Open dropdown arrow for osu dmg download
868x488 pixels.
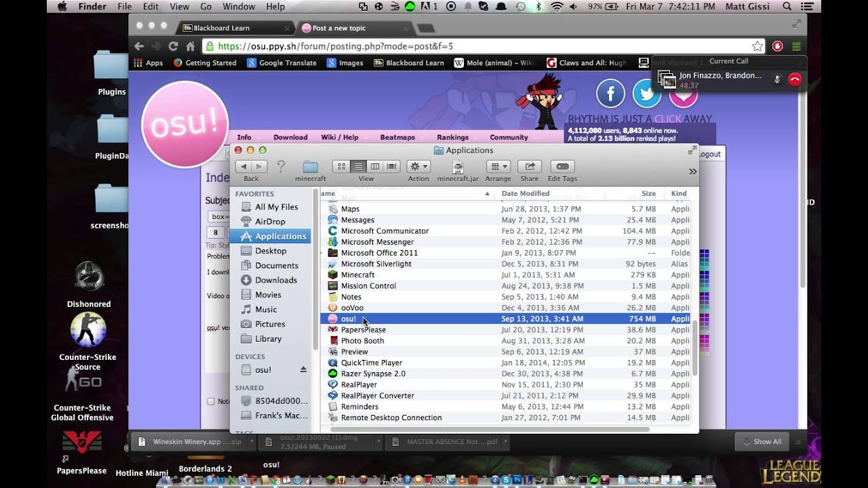click(379, 442)
